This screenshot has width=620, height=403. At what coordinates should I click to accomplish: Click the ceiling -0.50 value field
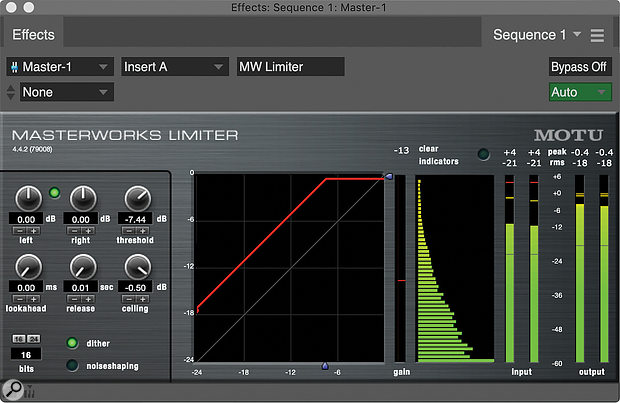(135, 288)
